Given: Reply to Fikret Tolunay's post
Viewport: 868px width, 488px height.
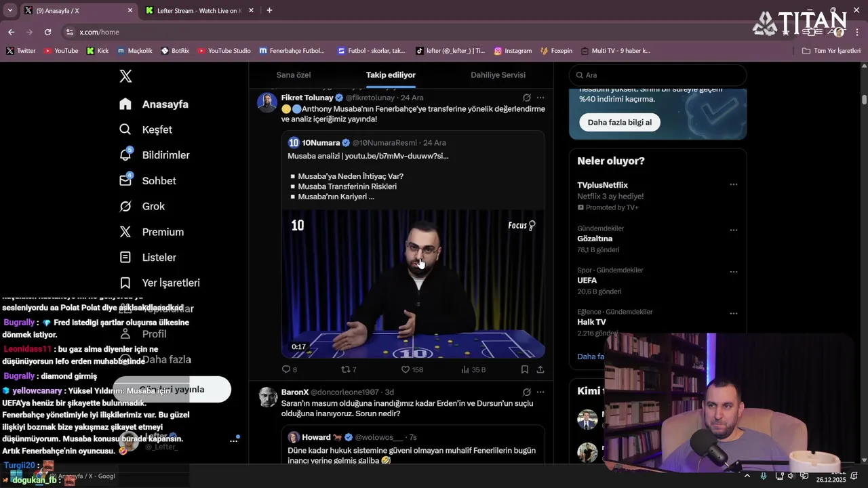Looking at the screenshot, I should click(x=290, y=369).
